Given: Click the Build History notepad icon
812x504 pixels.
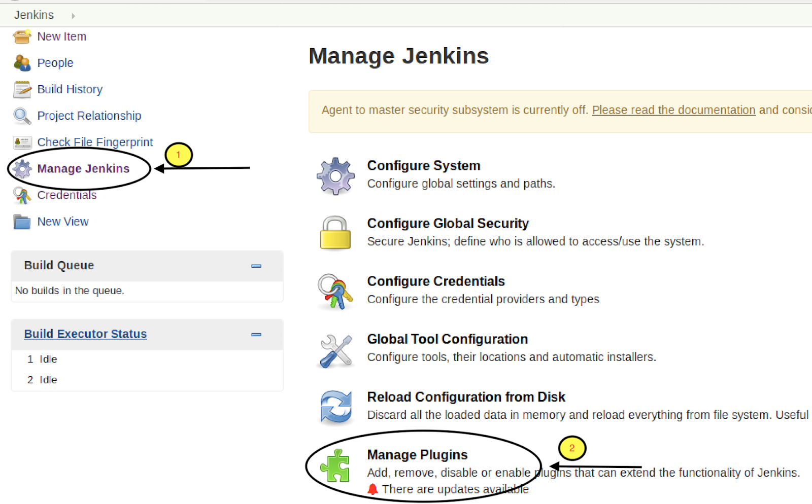Looking at the screenshot, I should [22, 89].
